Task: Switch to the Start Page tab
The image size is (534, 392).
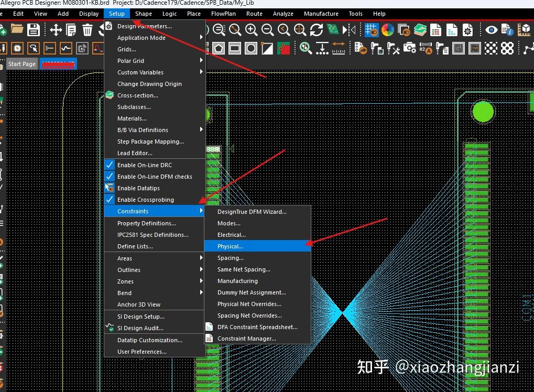Action: (x=22, y=64)
